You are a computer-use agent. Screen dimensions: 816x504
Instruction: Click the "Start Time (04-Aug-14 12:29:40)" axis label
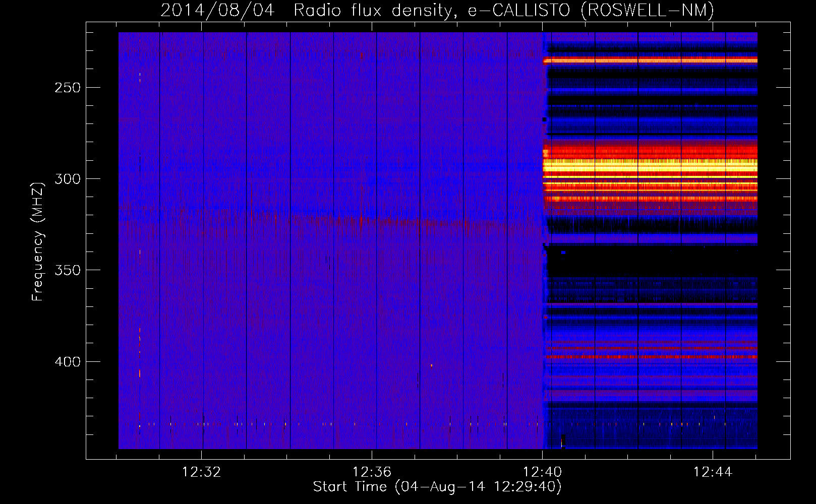(437, 487)
